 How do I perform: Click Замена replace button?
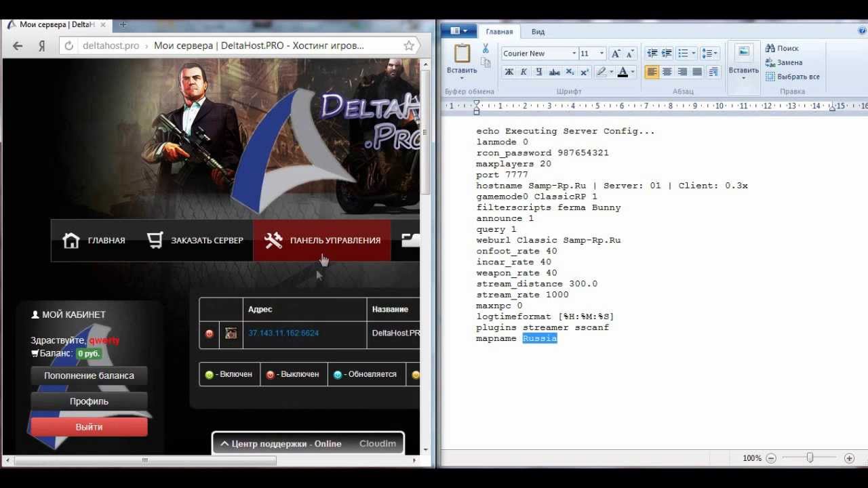point(784,62)
